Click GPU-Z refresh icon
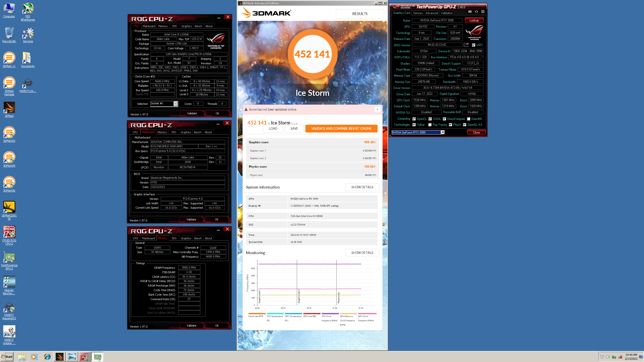 [476, 12]
